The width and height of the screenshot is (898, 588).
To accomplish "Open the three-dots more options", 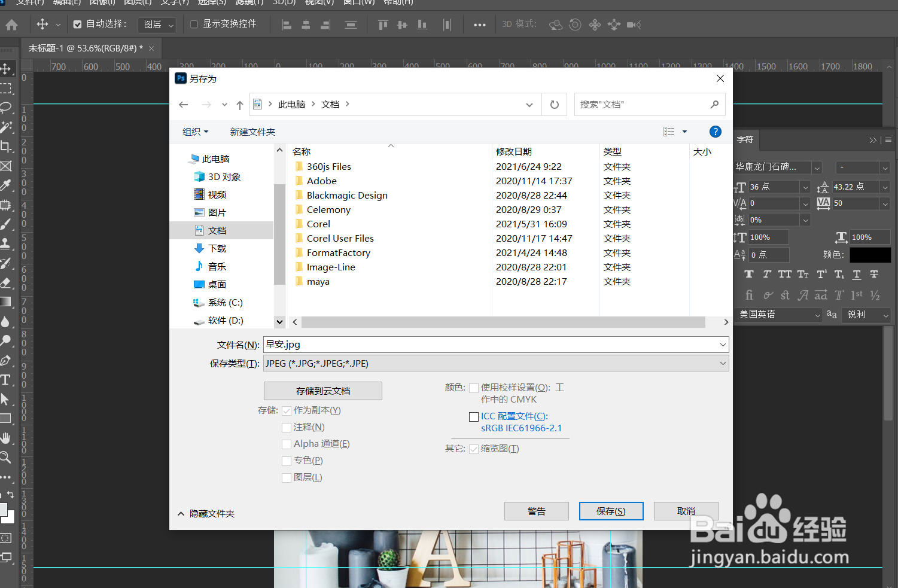I will (480, 25).
